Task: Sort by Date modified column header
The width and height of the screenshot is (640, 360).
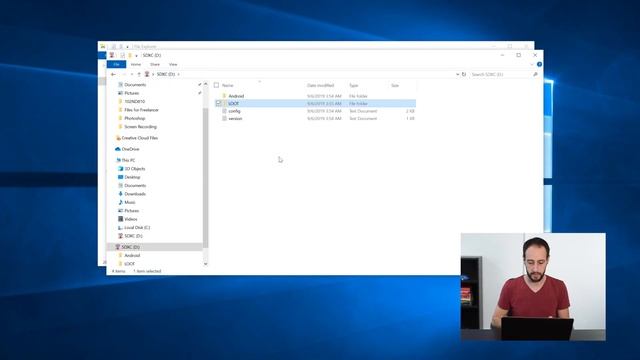Action: pyautogui.click(x=320, y=85)
